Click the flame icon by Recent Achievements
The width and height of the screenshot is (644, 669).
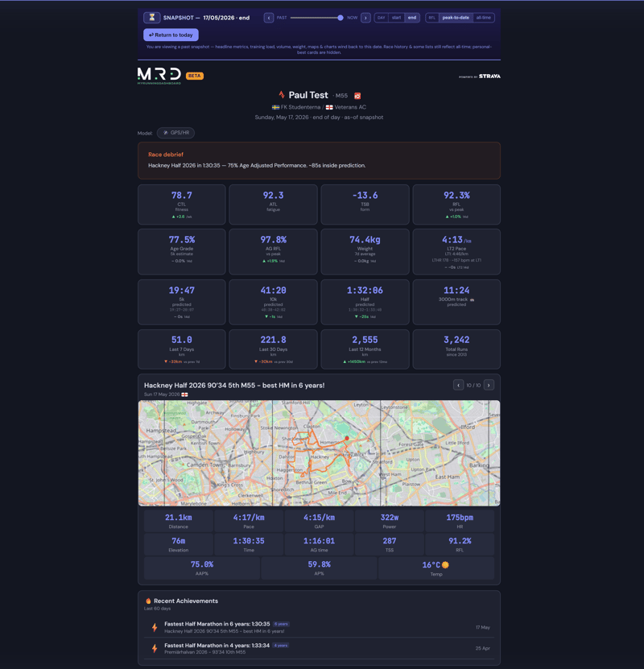tap(148, 601)
